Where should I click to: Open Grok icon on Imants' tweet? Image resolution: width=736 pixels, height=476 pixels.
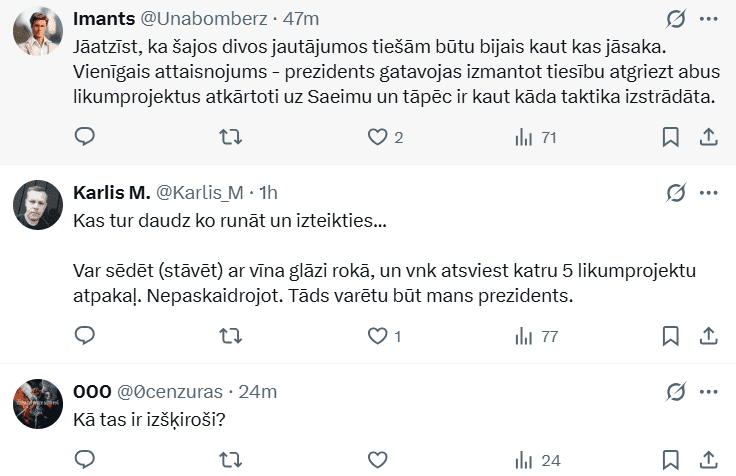675,19
